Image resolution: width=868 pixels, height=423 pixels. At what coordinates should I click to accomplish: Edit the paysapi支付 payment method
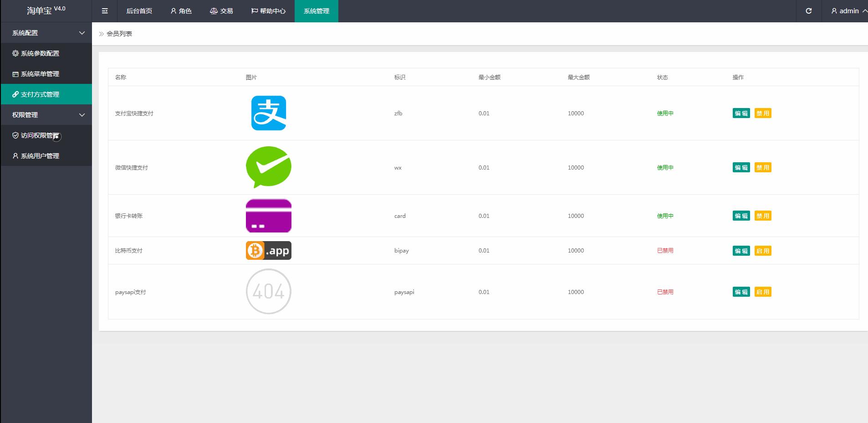pos(741,292)
